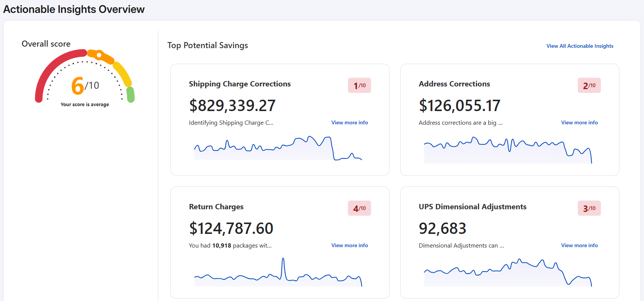The height and width of the screenshot is (301, 644).
Task: Click the Top Potential Savings heading
Action: click(x=207, y=45)
